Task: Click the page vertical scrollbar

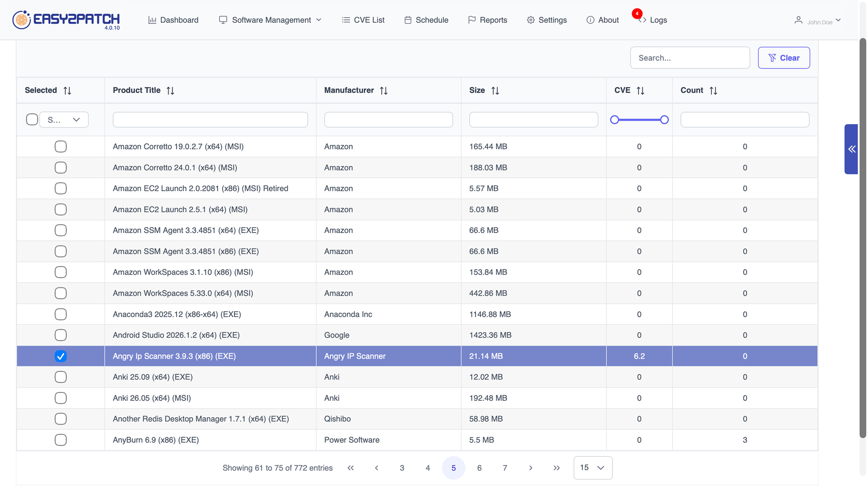Action: pyautogui.click(x=863, y=238)
